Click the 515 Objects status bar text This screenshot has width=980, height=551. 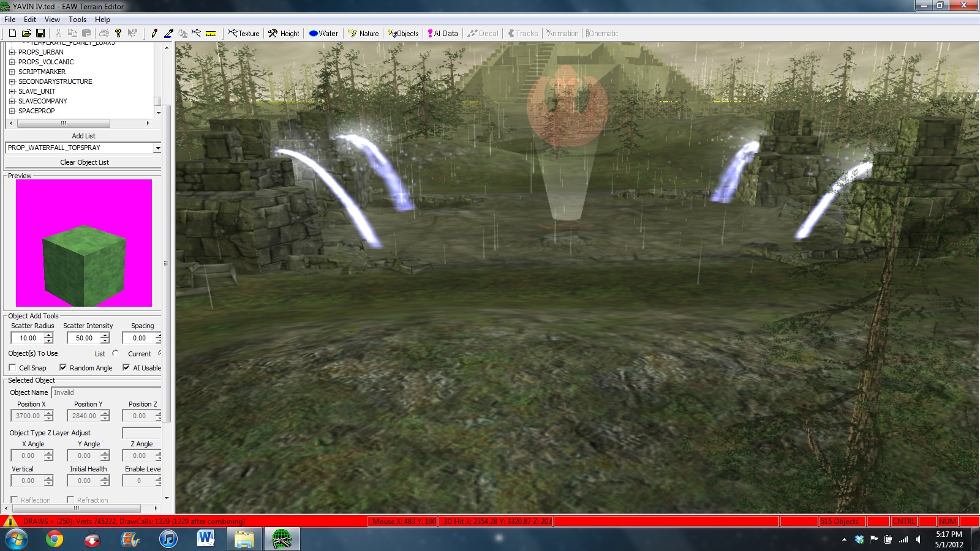point(839,522)
